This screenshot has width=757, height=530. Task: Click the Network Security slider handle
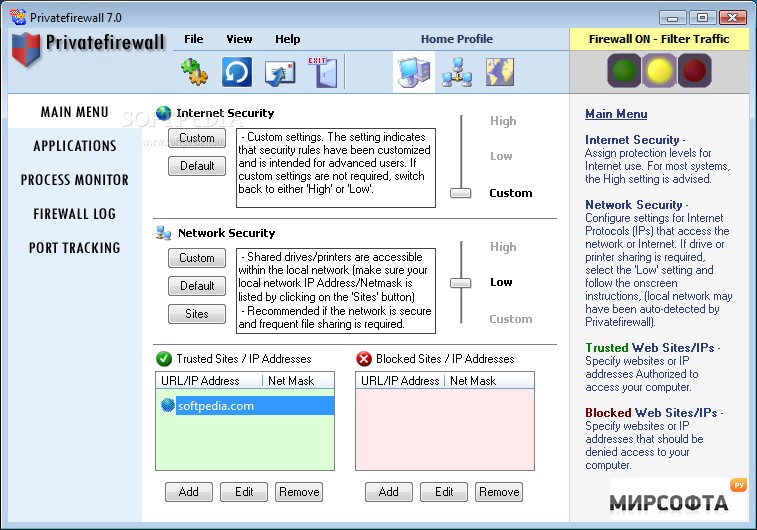[461, 283]
